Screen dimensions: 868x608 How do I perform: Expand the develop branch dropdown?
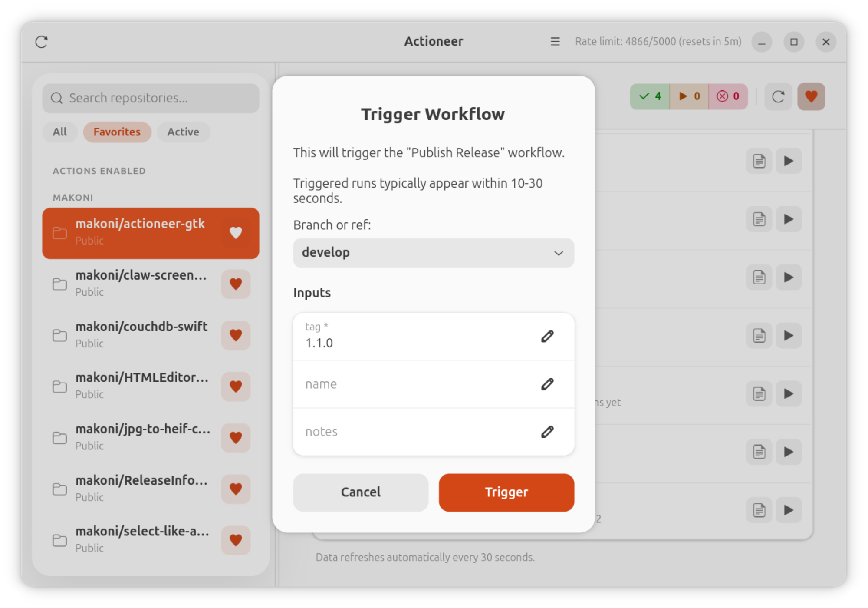pos(434,253)
